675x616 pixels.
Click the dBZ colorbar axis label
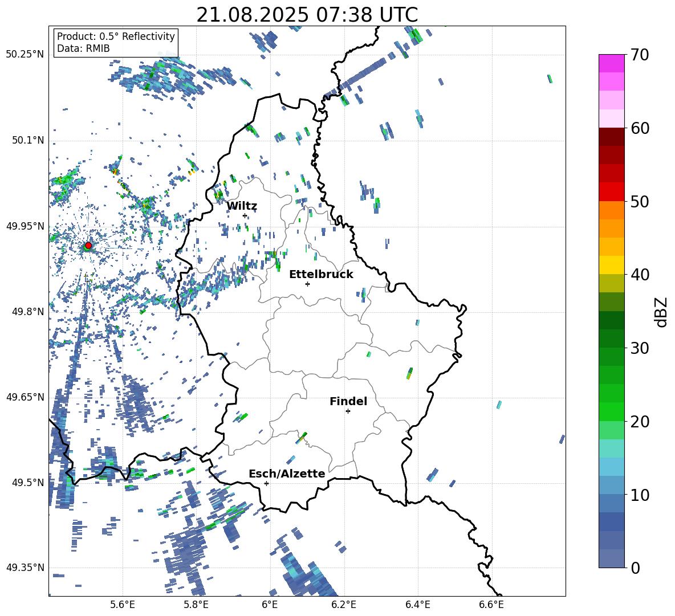pyautogui.click(x=662, y=312)
